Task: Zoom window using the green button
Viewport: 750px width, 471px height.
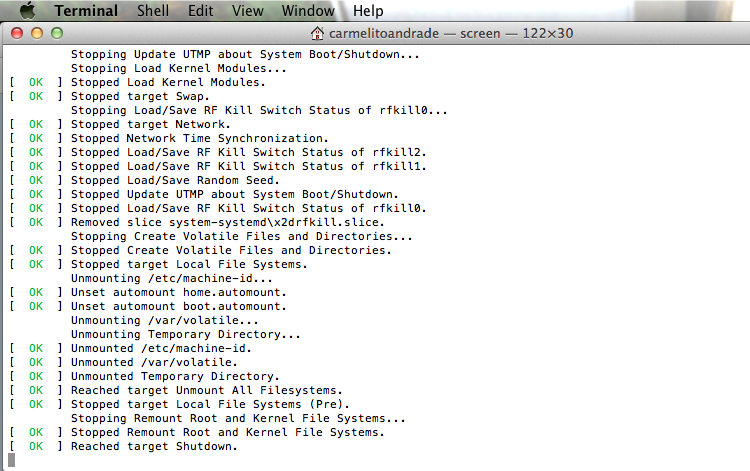Action: coord(57,33)
